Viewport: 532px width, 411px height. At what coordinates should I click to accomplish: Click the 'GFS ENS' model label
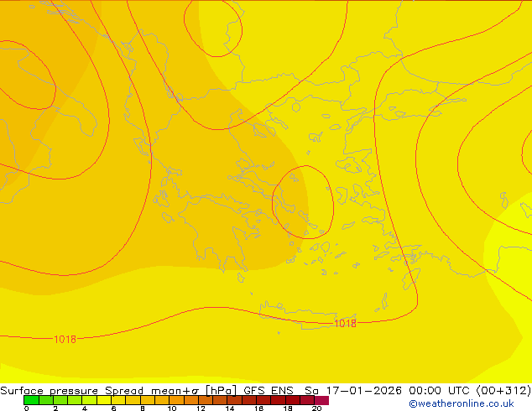(269, 391)
